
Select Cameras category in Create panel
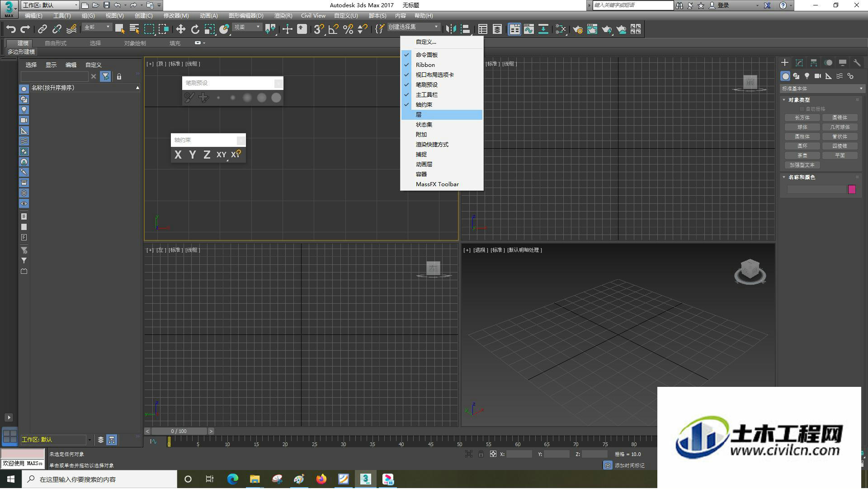click(818, 76)
